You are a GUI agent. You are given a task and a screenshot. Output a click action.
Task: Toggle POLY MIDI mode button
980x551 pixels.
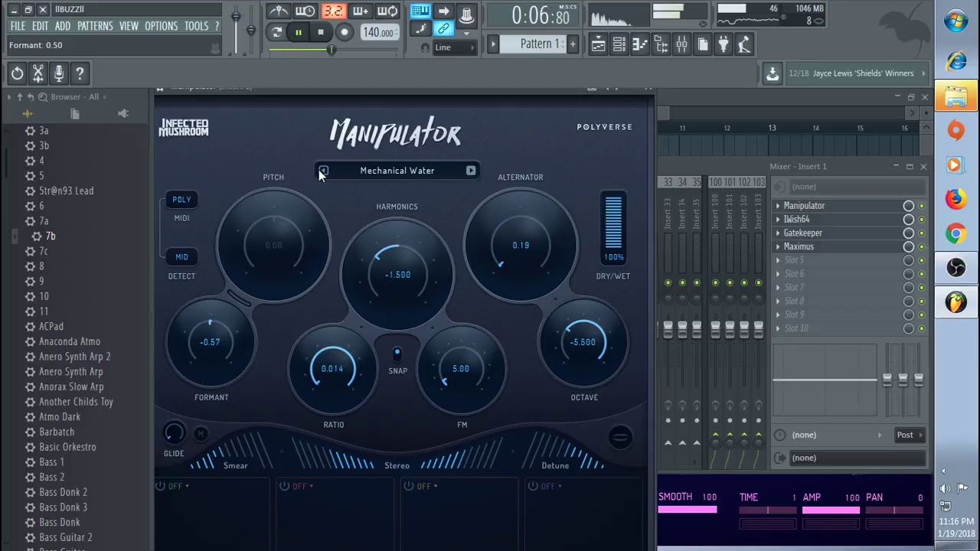coord(181,200)
